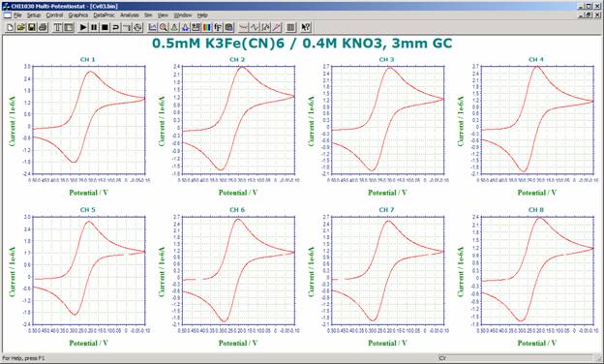
Task: Open the Analysis menu
Action: coord(129,15)
